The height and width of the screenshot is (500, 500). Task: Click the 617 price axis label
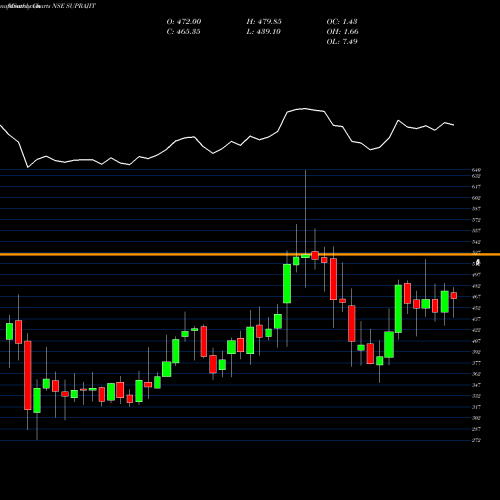476,187
